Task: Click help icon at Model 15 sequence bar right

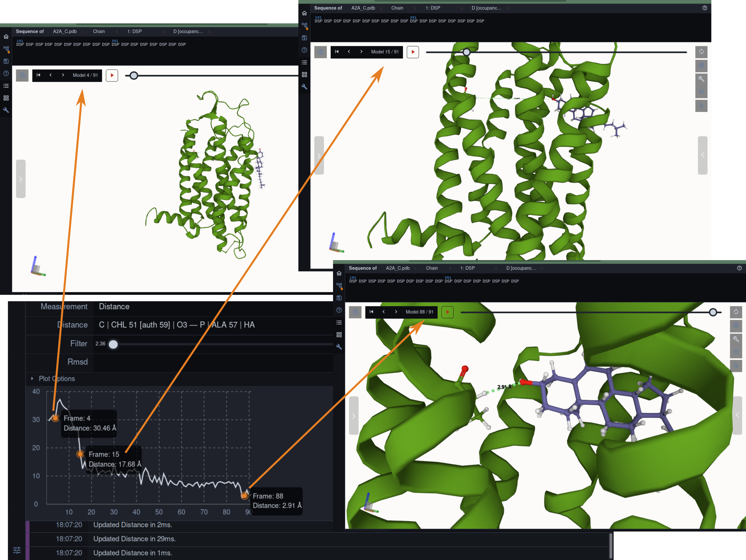Action: (x=705, y=8)
